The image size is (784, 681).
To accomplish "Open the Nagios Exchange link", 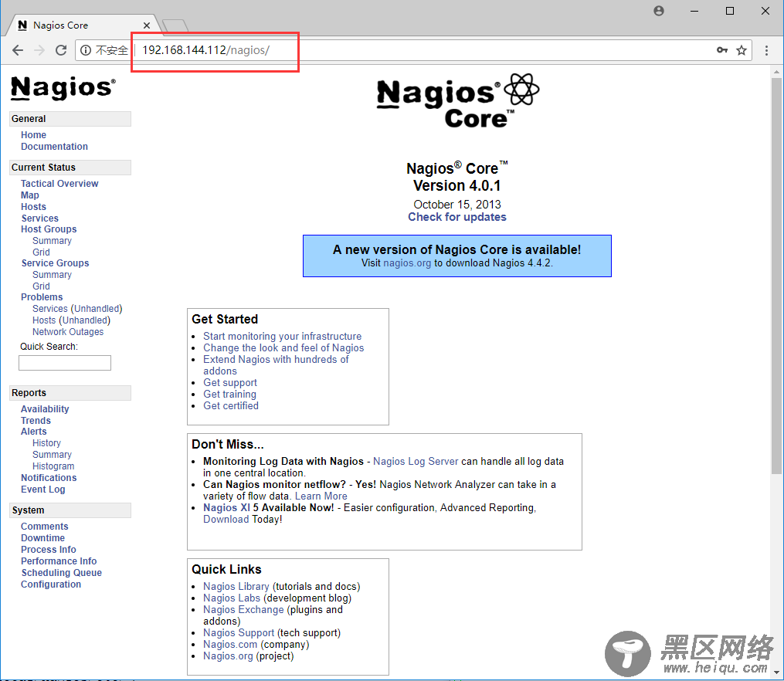I will [x=243, y=609].
